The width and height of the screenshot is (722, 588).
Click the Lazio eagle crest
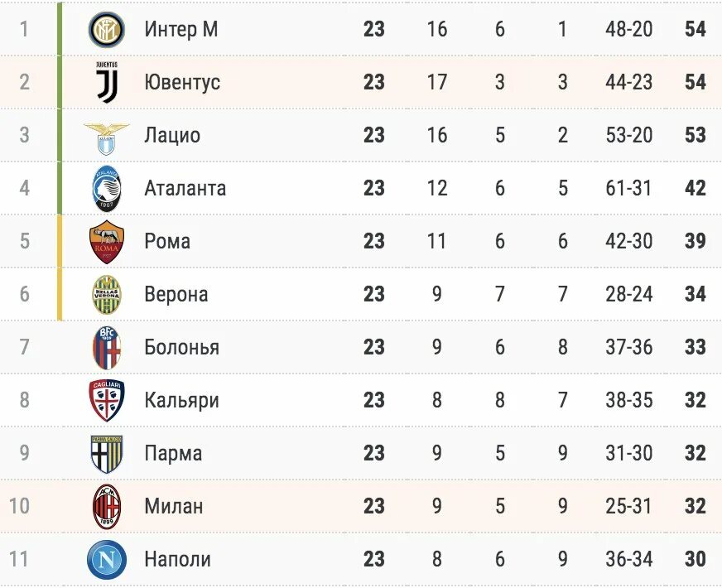pyautogui.click(x=106, y=135)
